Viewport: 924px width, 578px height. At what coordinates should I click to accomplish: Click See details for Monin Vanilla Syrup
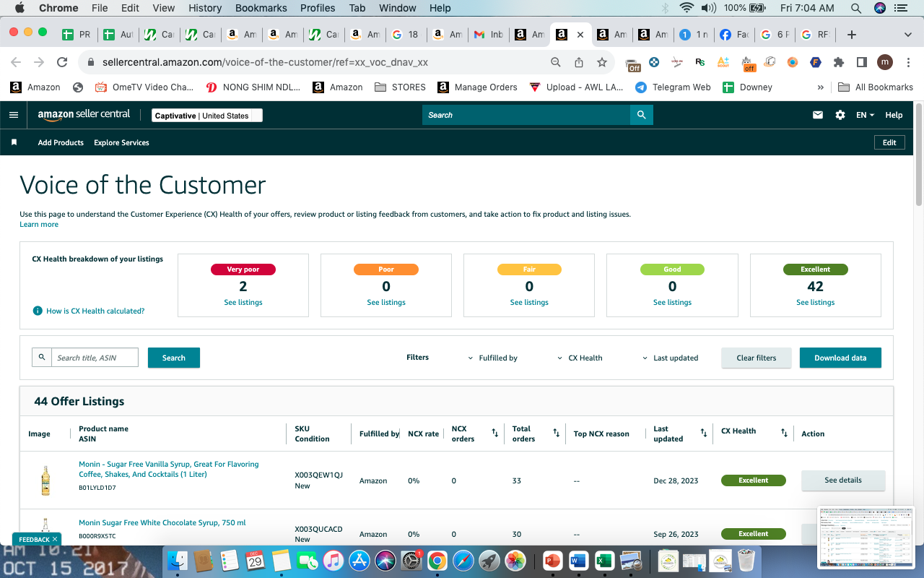tap(843, 480)
